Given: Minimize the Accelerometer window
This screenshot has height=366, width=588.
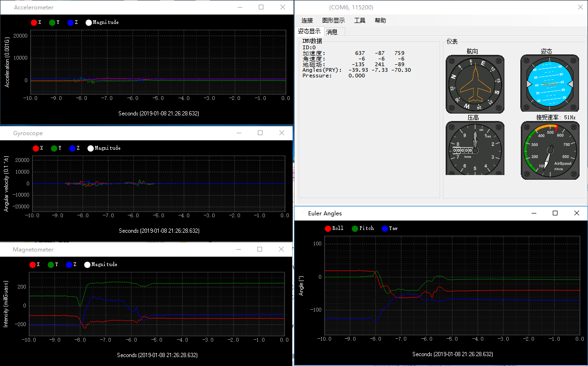Looking at the screenshot, I should pyautogui.click(x=240, y=7).
